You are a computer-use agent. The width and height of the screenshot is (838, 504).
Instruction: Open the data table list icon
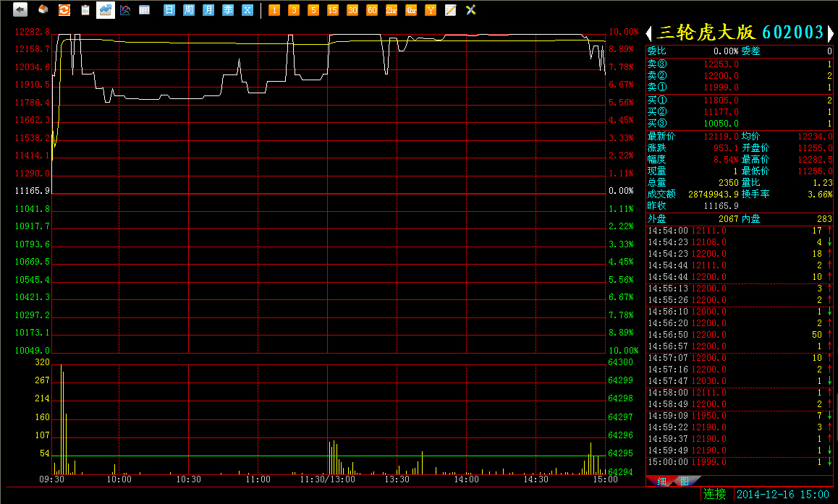(144, 9)
